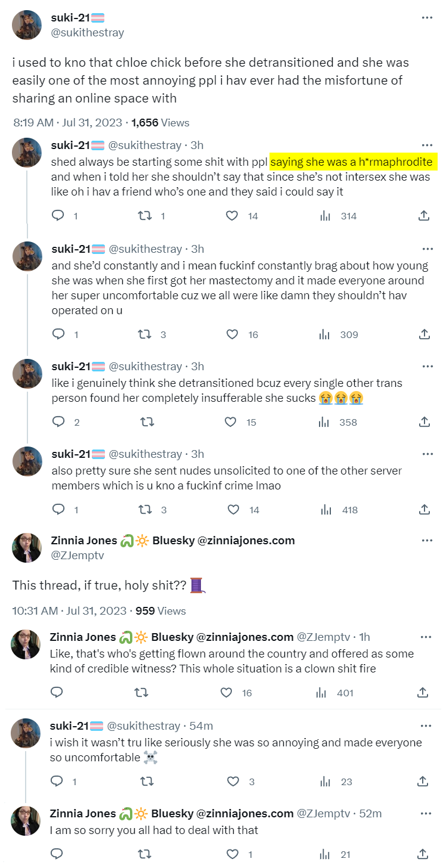
Task: Like the unsolicited nudes tweet
Action: click(x=232, y=510)
